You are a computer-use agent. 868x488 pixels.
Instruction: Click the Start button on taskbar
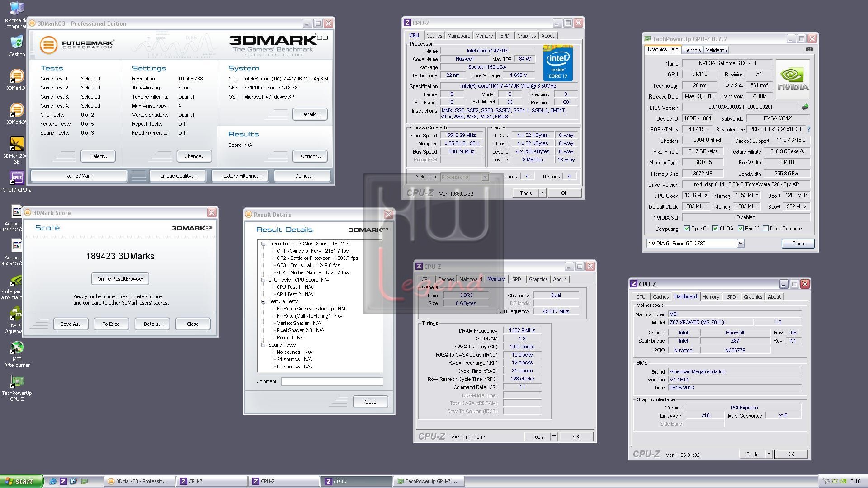point(22,481)
